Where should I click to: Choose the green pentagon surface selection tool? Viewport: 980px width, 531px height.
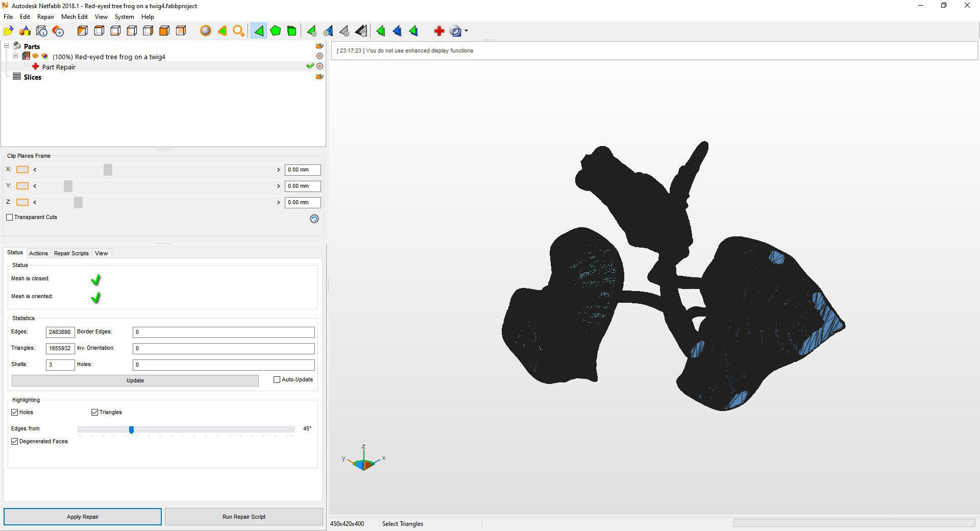click(x=275, y=31)
